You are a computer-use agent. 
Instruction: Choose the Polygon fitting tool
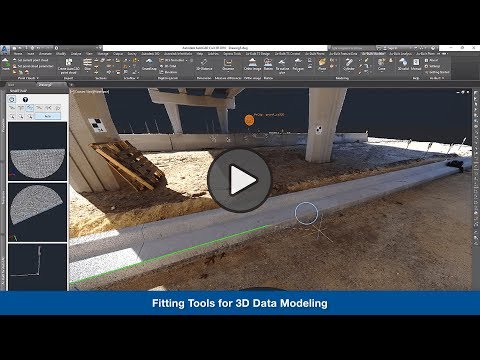point(298,64)
